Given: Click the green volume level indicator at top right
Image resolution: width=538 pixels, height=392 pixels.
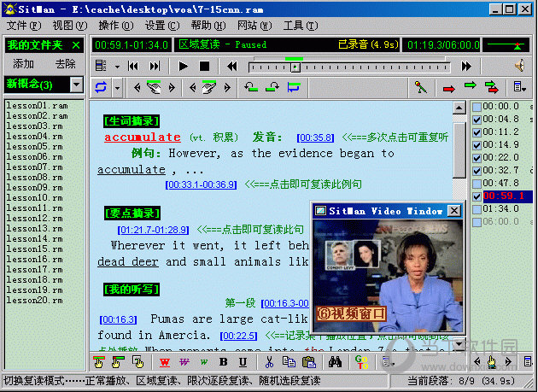Looking at the screenshot, I should click(x=506, y=45).
